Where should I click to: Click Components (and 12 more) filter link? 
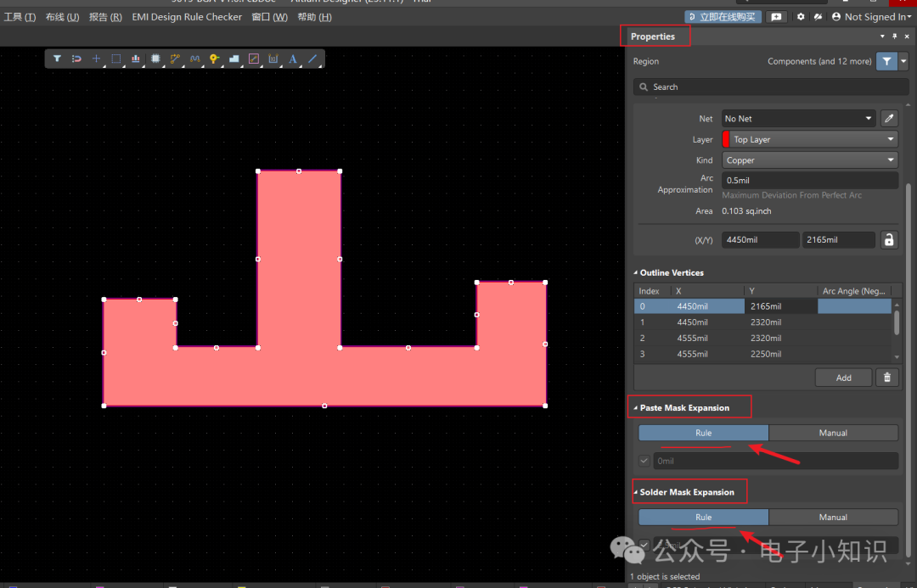819,61
